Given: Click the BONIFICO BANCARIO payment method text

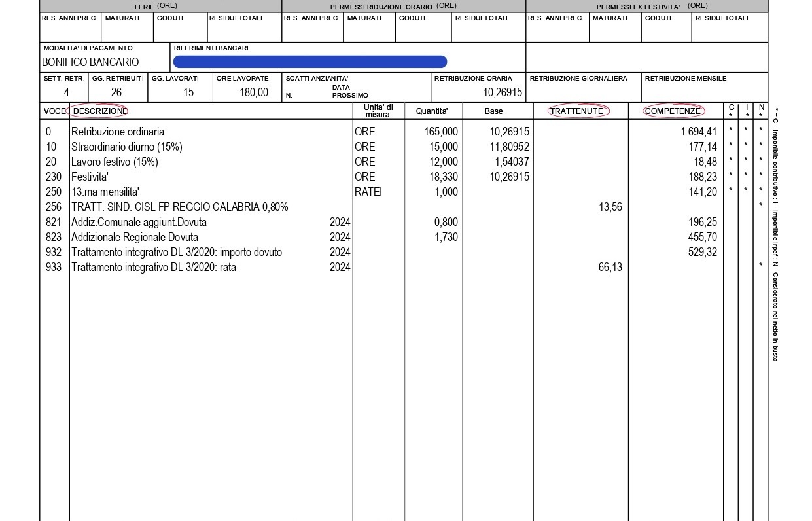Looking at the screenshot, I should point(90,62).
